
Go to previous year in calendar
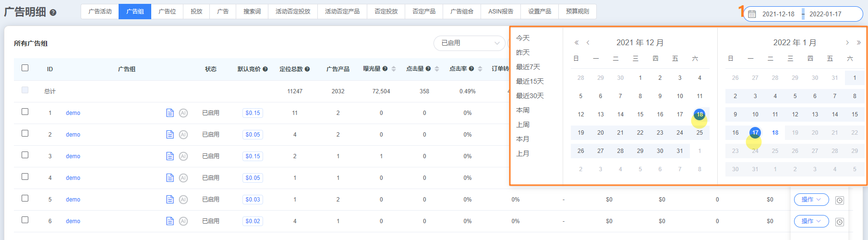pos(577,43)
